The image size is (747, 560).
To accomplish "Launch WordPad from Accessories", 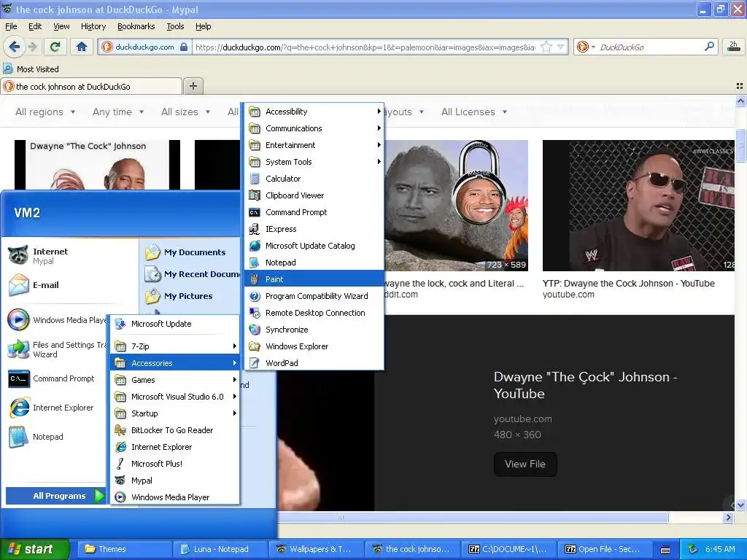I will pos(314,363).
